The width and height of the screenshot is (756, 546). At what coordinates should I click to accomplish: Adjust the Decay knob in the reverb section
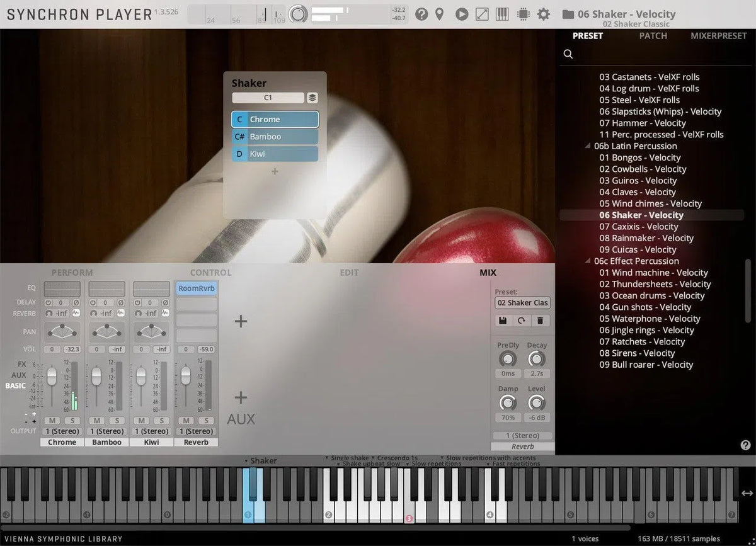[x=537, y=360]
